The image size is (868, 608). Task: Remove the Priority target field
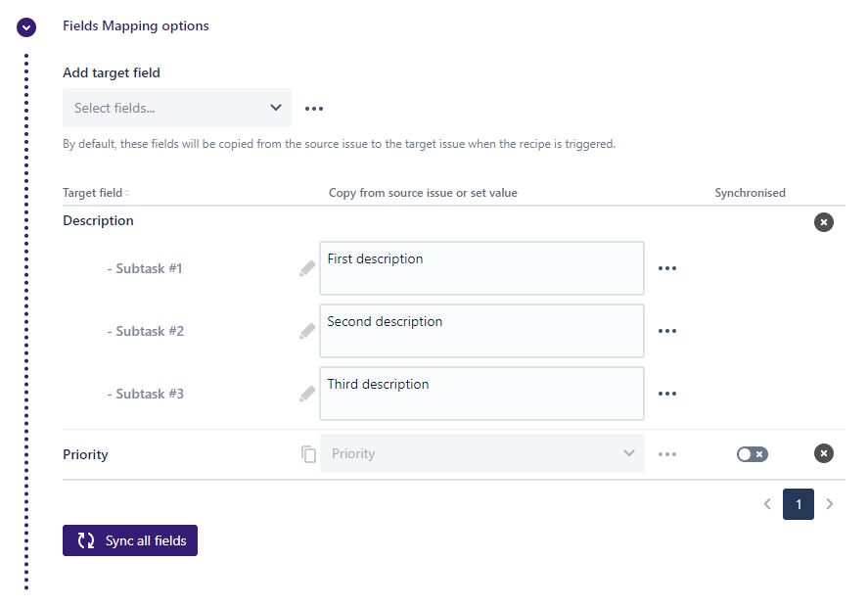click(824, 453)
